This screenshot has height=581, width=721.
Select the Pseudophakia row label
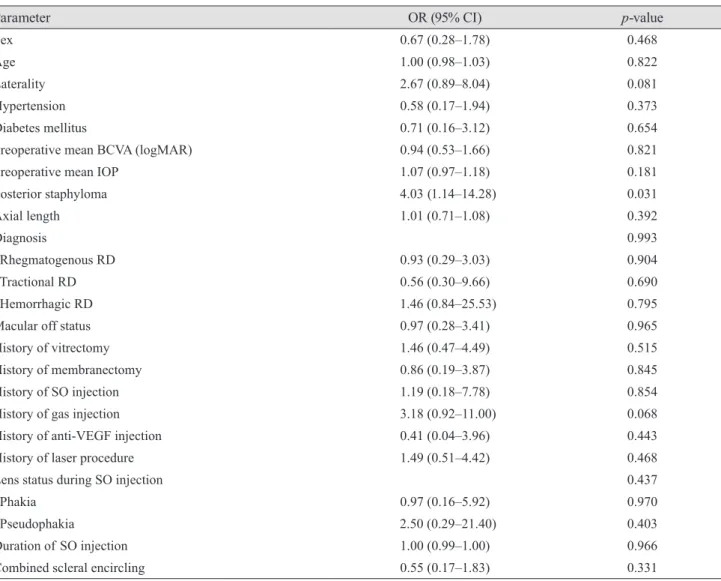coord(37,524)
